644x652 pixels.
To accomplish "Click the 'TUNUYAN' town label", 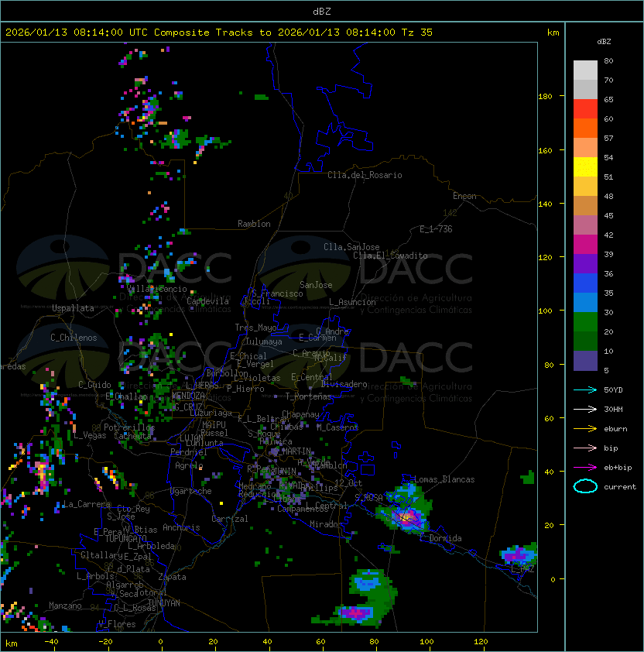I will 164,603.
